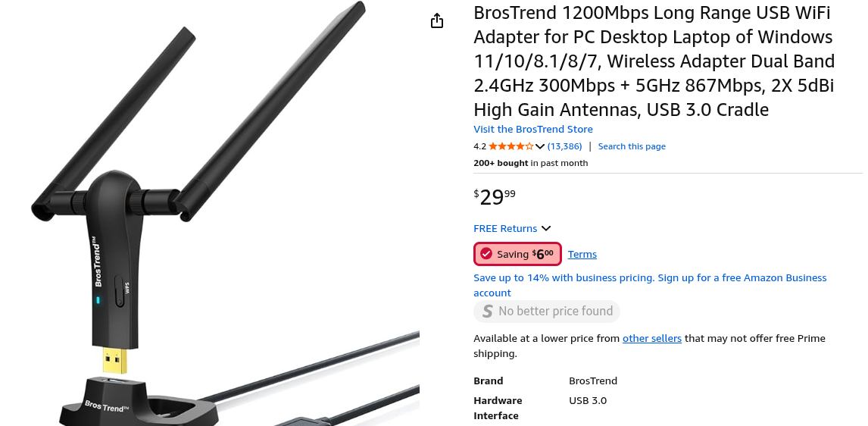The height and width of the screenshot is (426, 868).
Task: Click the orange star rating icons
Action: [510, 146]
